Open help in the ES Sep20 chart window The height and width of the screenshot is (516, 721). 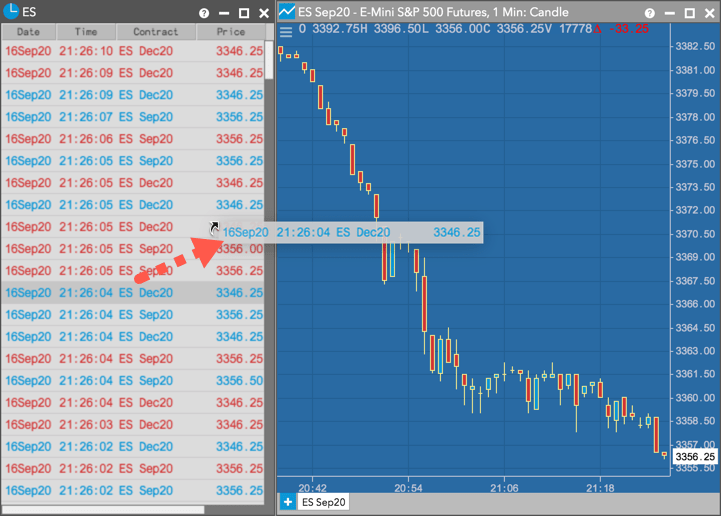tap(649, 13)
